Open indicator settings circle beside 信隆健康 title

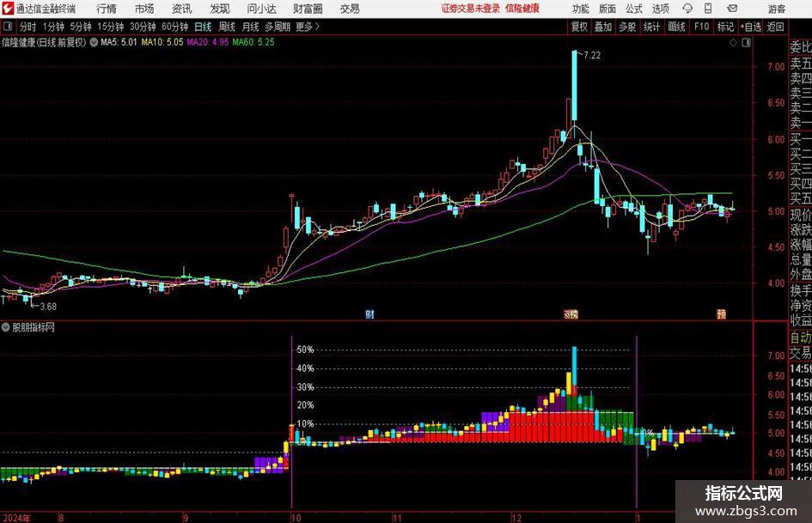click(94, 42)
